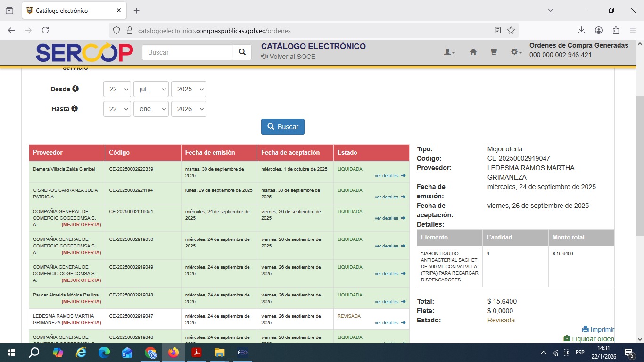Viewport: 644px width, 362px height.
Task: Open a new browser tab
Action: 137,10
